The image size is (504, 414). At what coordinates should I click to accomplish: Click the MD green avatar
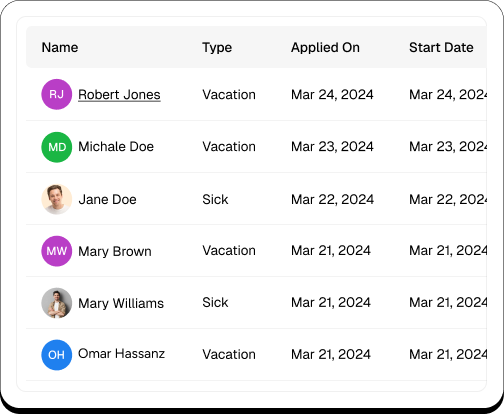coord(57,147)
